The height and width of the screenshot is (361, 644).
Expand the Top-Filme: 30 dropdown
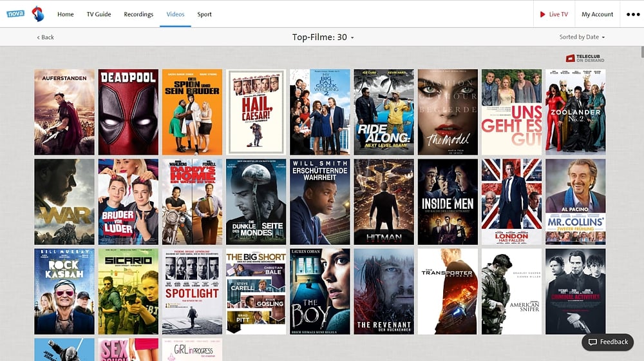[323, 37]
